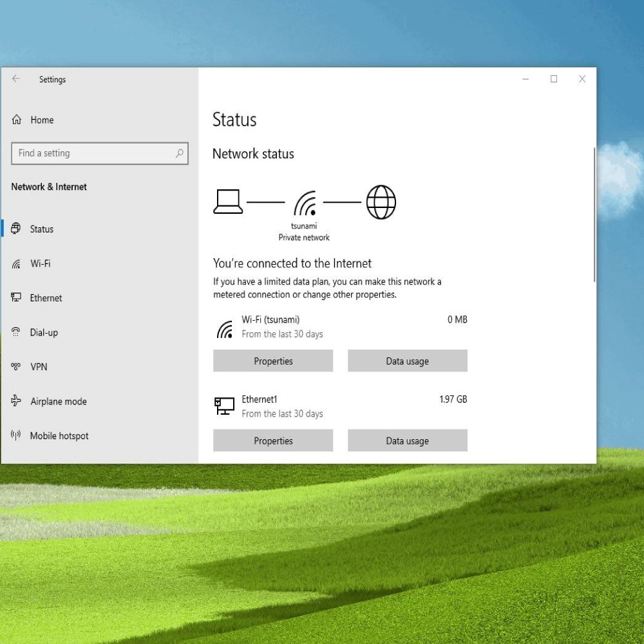Open Data usage for Wi-Fi (tsunami)
Viewport: 644px width, 644px height.
coord(408,361)
